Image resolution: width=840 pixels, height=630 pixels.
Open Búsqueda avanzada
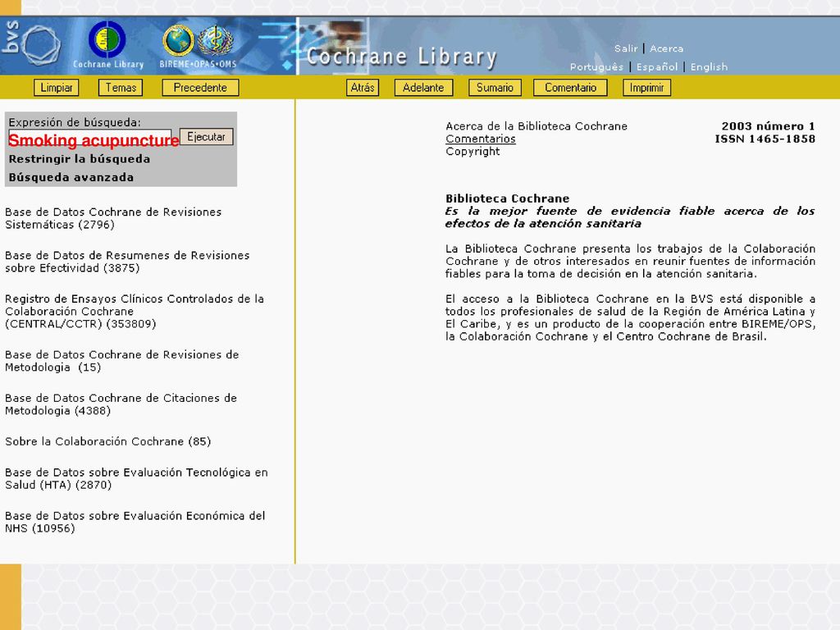[71, 177]
